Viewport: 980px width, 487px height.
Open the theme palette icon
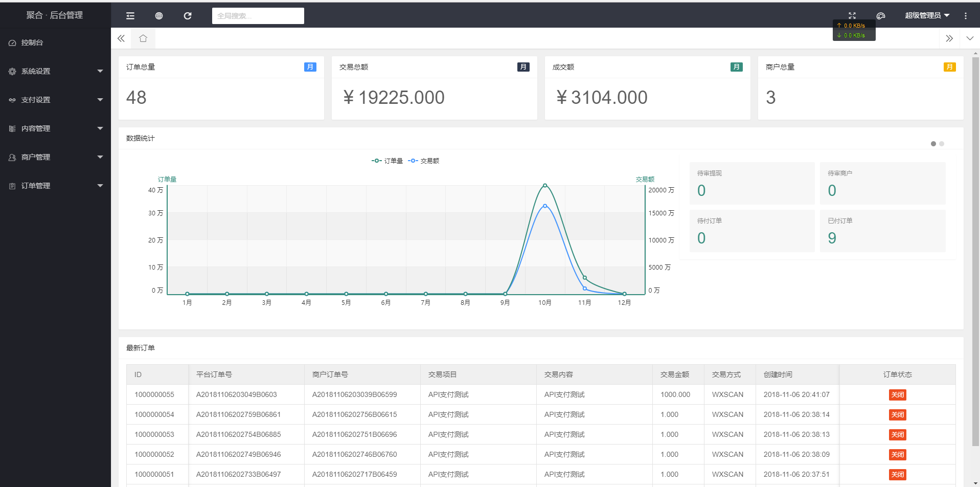click(880, 16)
